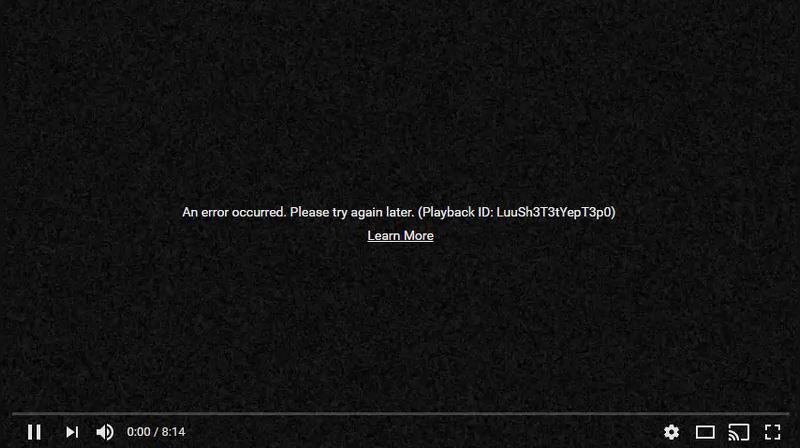Cast video using the Cast icon
The image size is (800, 448).
pyautogui.click(x=739, y=432)
